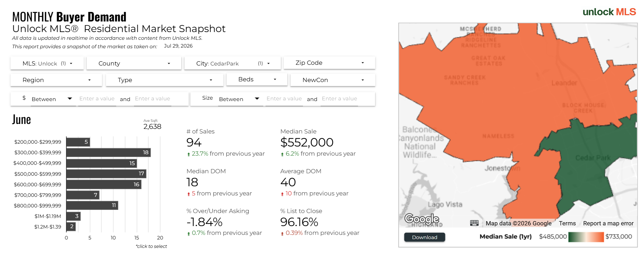This screenshot has height=256, width=644.
Task: Click the keyboard shortcuts icon on map
Action: click(x=474, y=223)
